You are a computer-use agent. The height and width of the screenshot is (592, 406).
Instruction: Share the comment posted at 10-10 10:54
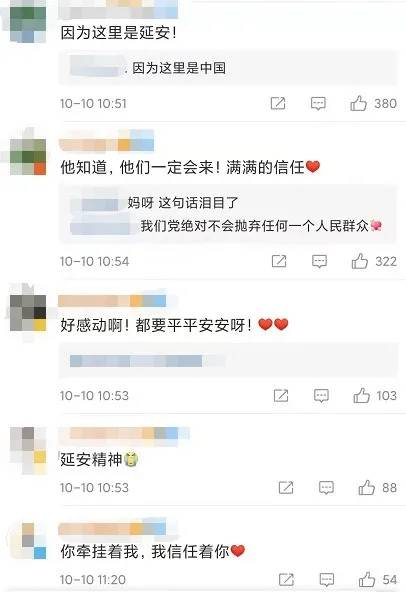point(279,261)
